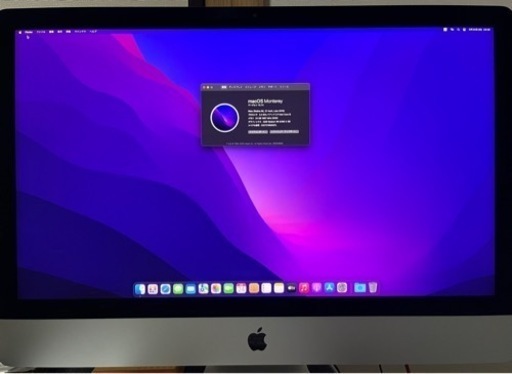Open Notes from the Dock
This screenshot has height=374, width=512.
[x=279, y=288]
